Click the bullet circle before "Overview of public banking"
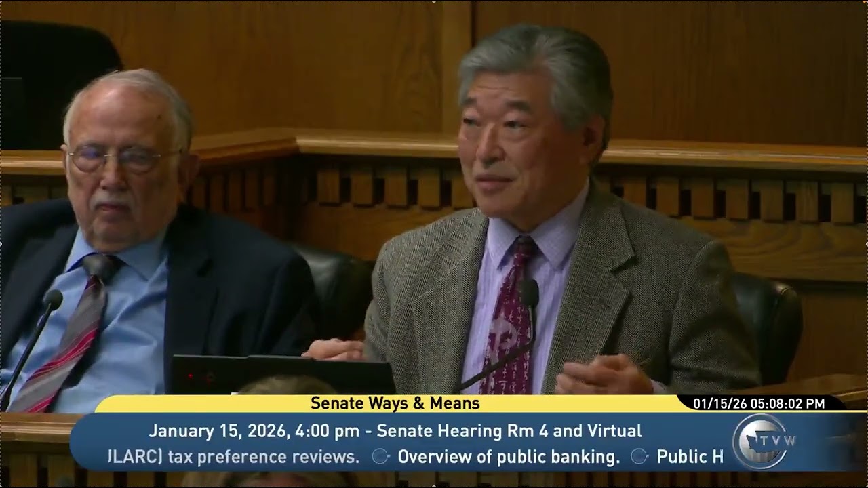 [380, 457]
